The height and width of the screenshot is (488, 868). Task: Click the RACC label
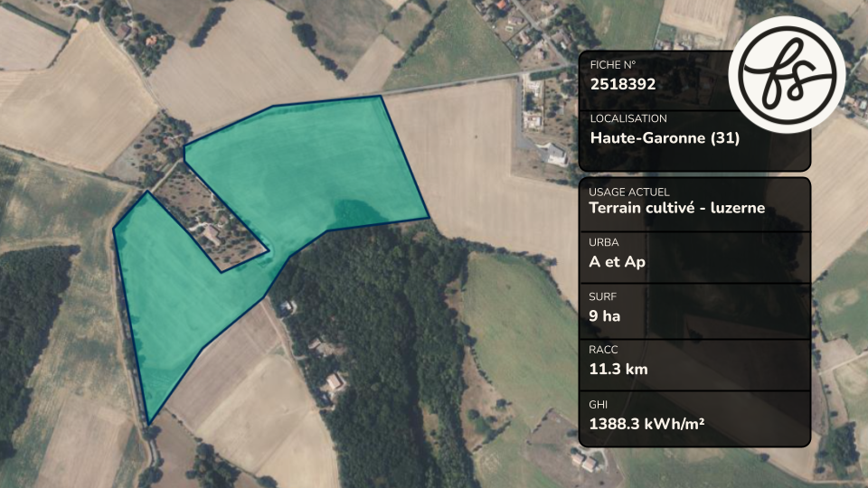pos(603,350)
